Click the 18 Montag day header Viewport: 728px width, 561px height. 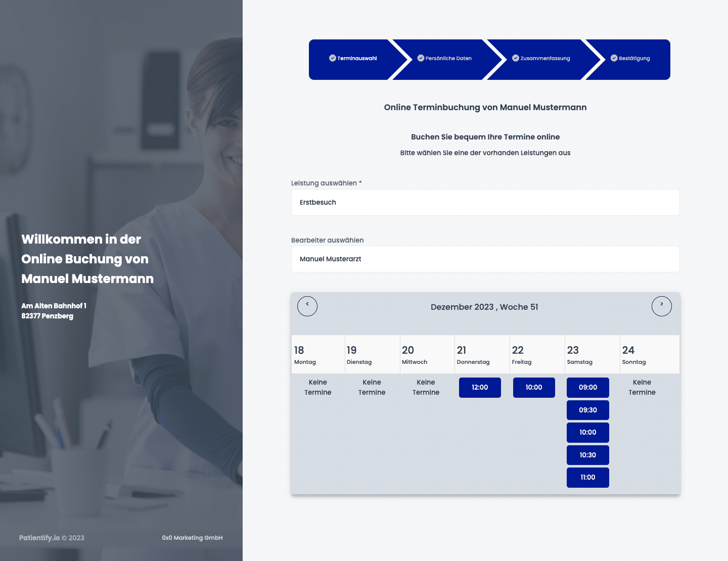pyautogui.click(x=318, y=354)
